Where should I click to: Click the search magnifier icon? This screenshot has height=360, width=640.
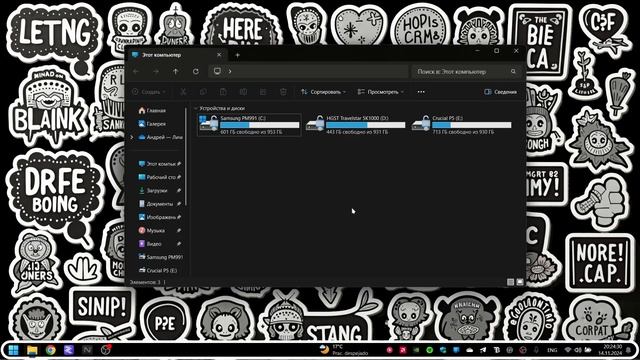(513, 71)
